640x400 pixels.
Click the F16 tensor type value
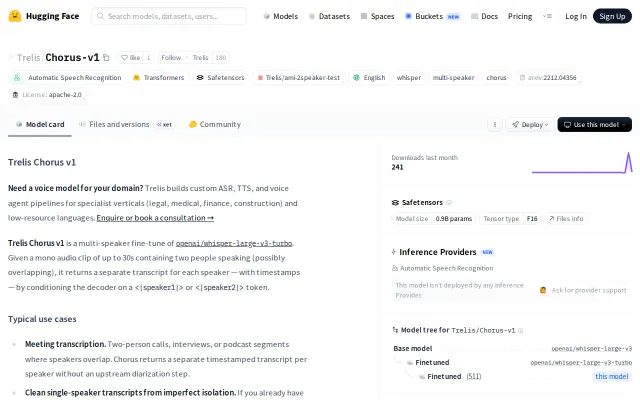(x=532, y=219)
